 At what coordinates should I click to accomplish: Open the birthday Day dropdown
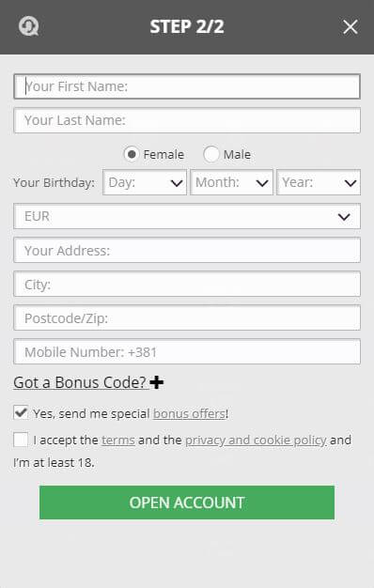[145, 182]
